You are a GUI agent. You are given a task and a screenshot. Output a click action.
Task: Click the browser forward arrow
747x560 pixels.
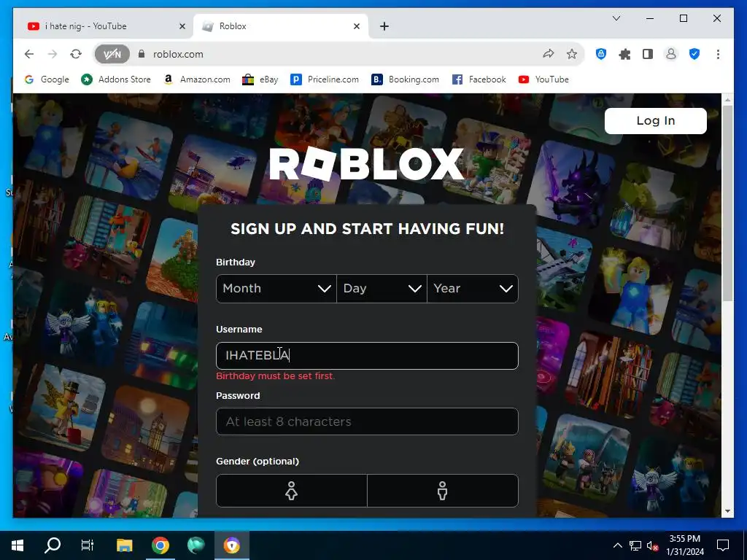(53, 54)
